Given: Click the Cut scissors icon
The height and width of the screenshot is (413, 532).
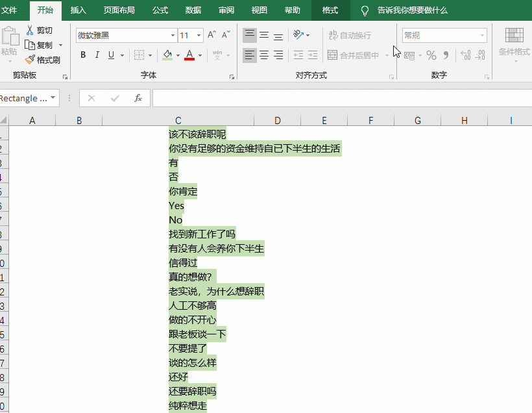Looking at the screenshot, I should [30, 31].
